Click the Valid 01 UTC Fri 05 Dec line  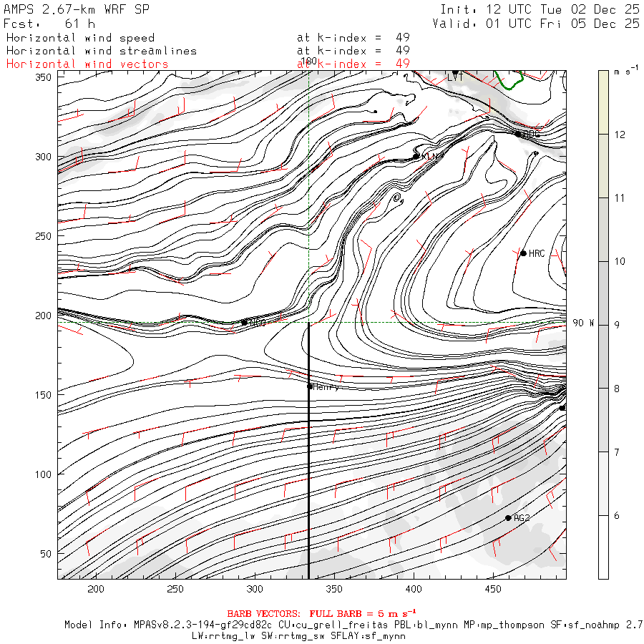pos(535,24)
